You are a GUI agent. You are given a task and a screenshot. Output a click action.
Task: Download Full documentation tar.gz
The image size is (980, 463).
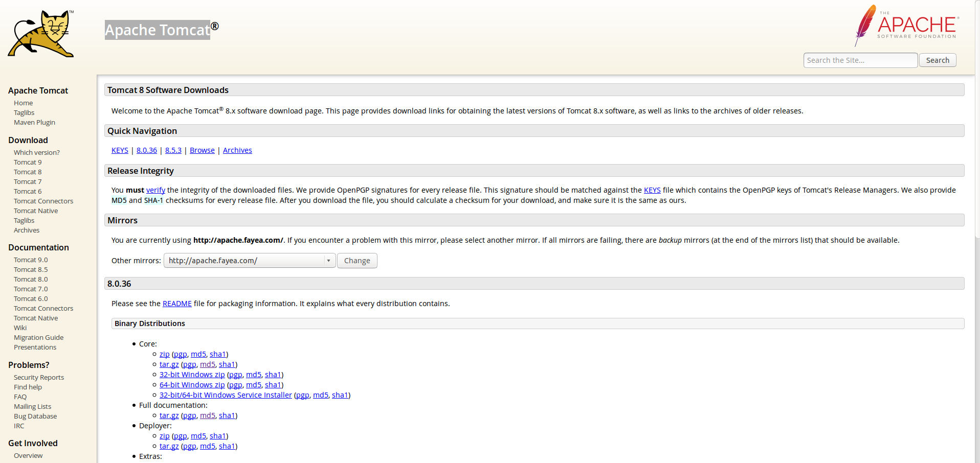pos(169,415)
